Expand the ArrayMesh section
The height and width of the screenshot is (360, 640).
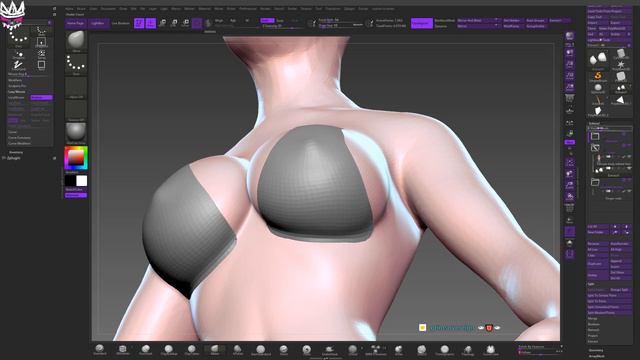pos(596,356)
